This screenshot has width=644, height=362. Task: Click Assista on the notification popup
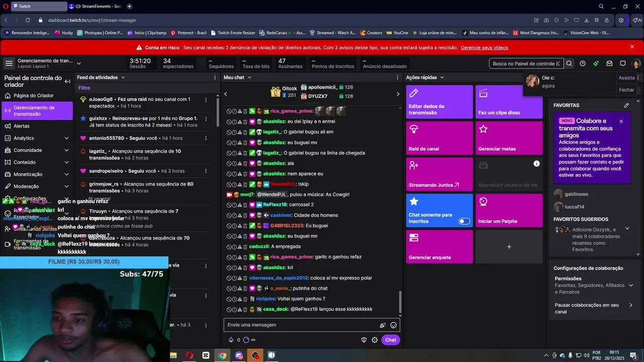[x=627, y=78]
